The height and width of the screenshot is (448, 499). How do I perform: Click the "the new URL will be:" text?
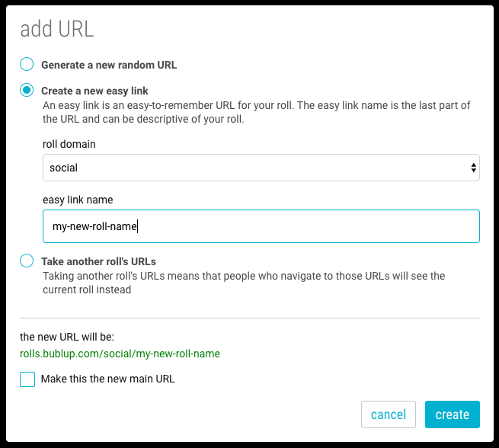pos(67,337)
